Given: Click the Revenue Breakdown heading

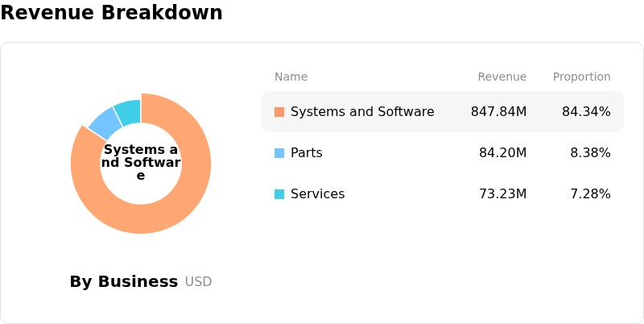Looking at the screenshot, I should [x=111, y=12].
